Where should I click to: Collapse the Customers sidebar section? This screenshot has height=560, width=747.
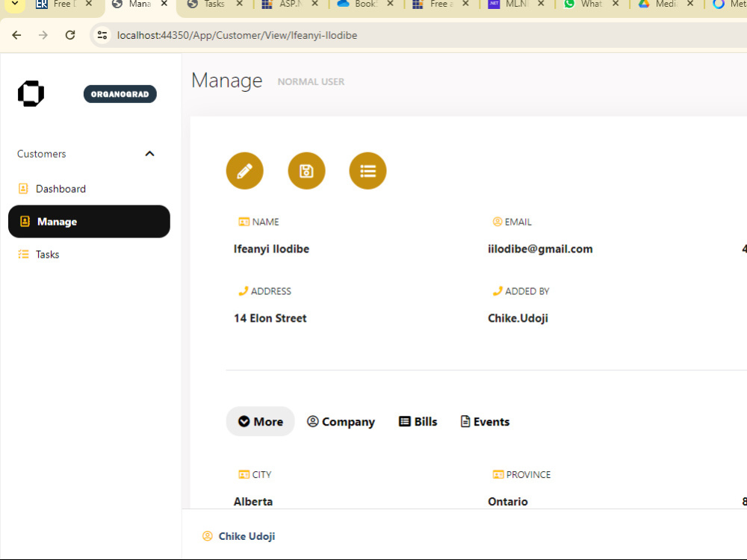149,153
